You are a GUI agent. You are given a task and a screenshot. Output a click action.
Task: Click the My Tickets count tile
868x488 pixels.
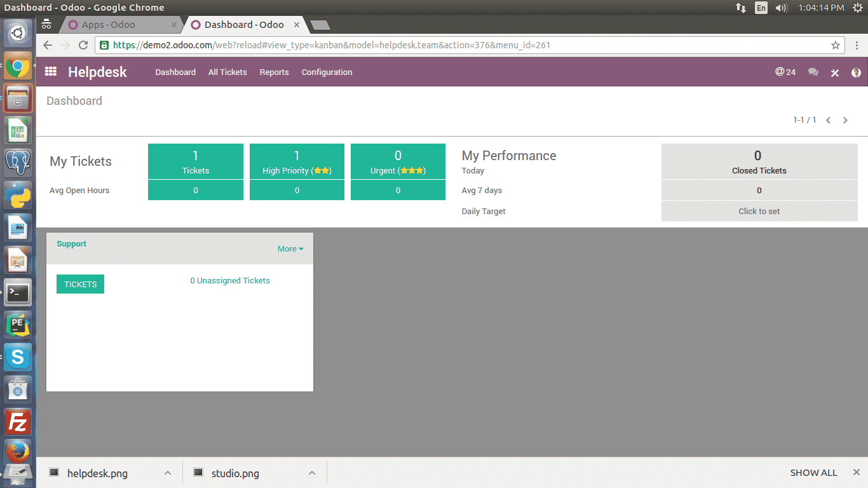(x=196, y=161)
